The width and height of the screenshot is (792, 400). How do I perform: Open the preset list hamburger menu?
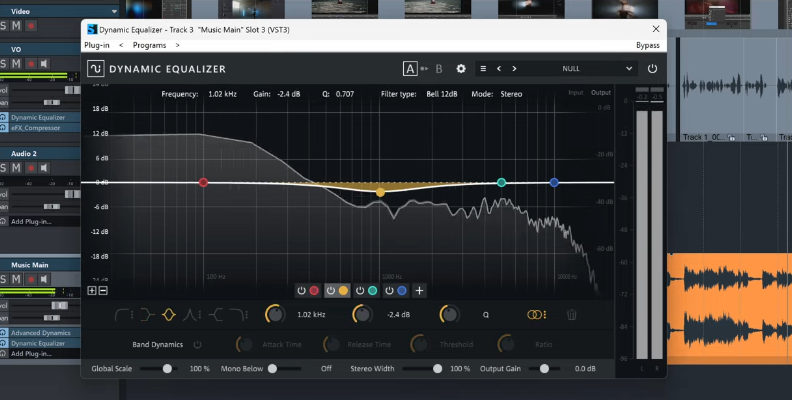coord(483,69)
